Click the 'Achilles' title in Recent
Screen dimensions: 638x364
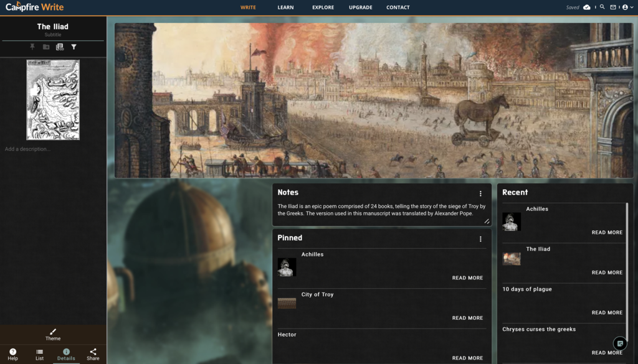537,209
